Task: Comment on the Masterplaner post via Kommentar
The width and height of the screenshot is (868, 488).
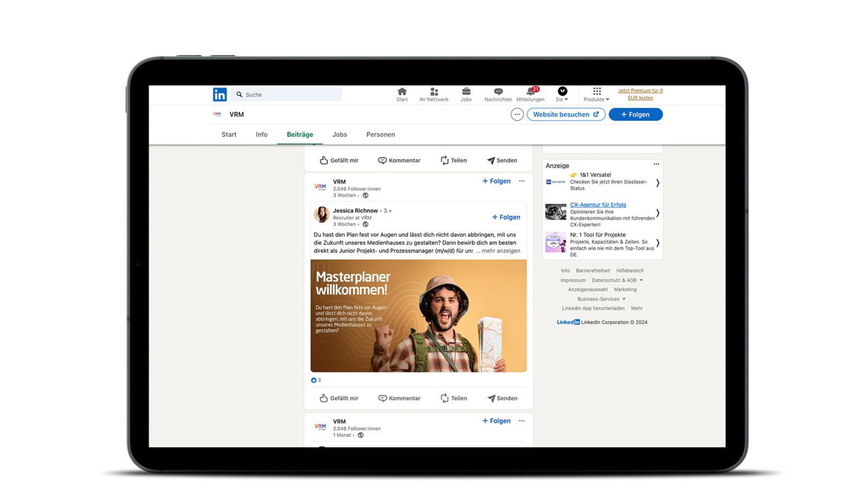Action: [399, 398]
